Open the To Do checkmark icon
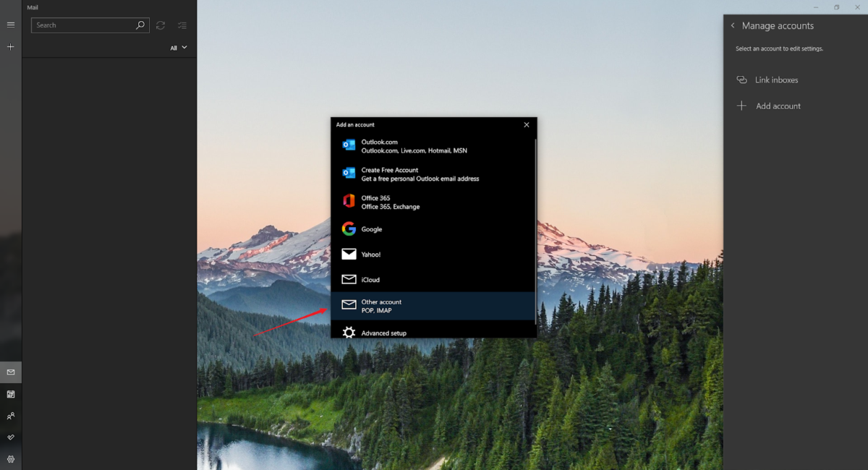This screenshot has width=868, height=470. [11, 437]
